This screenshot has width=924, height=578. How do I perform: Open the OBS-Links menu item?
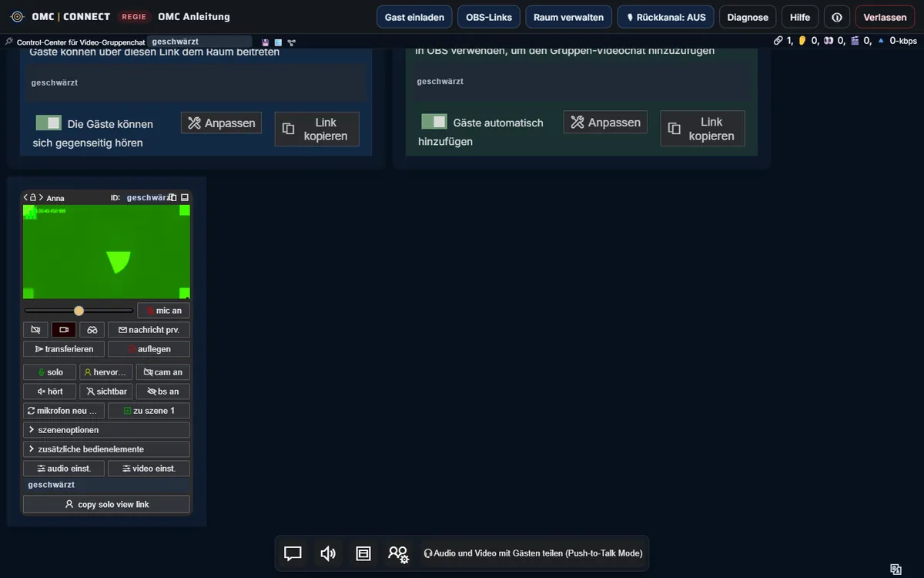[x=489, y=17]
